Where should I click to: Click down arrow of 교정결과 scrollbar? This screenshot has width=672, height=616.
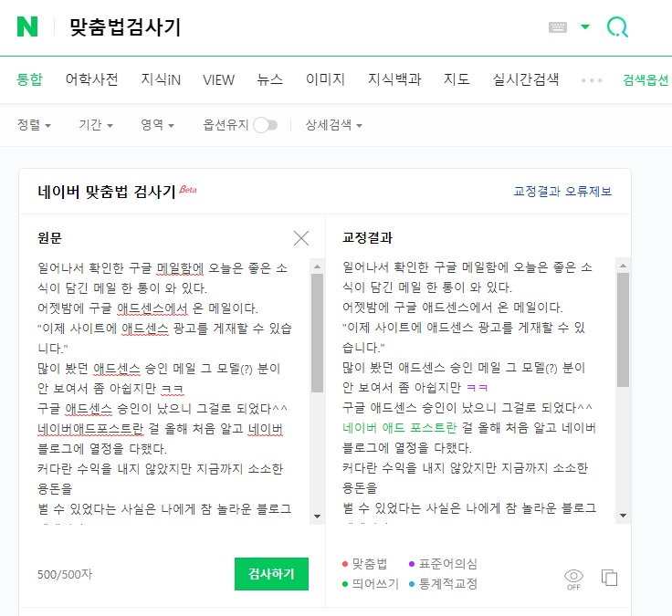[x=623, y=516]
